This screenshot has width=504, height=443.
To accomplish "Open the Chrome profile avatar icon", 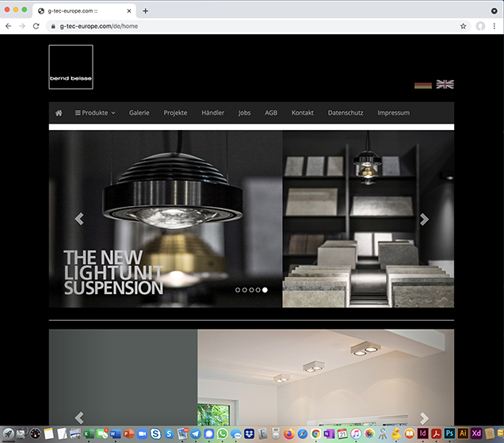I will click(x=480, y=26).
